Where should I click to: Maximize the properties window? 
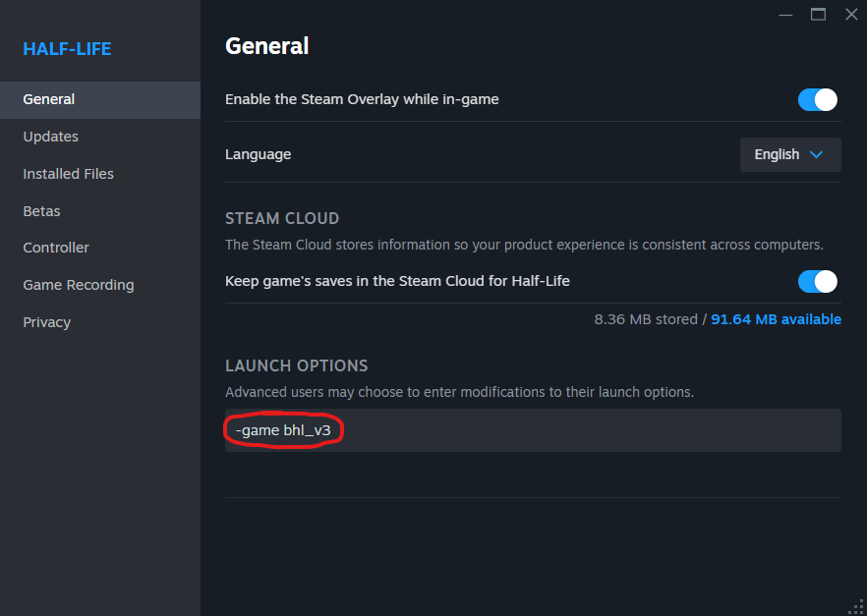[818, 15]
